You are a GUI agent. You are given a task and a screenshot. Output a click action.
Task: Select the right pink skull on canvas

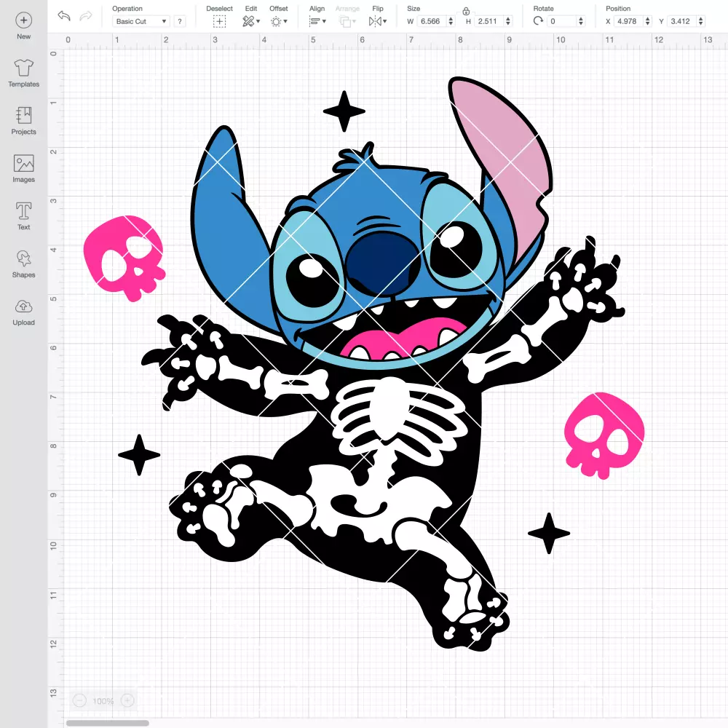click(604, 435)
